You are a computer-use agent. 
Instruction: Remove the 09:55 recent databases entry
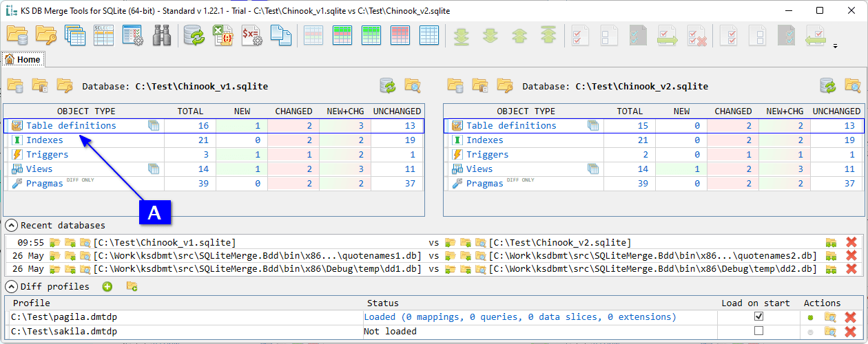point(851,242)
